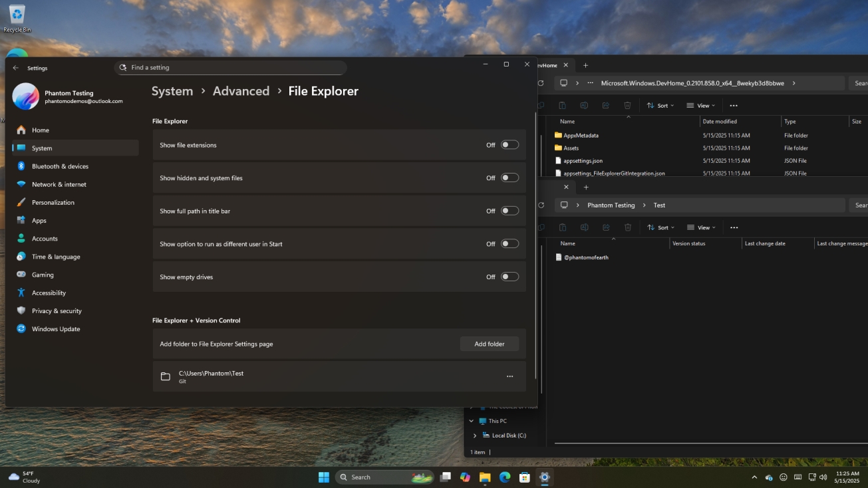
Task: Launch Copilot from the taskbar
Action: (x=465, y=477)
